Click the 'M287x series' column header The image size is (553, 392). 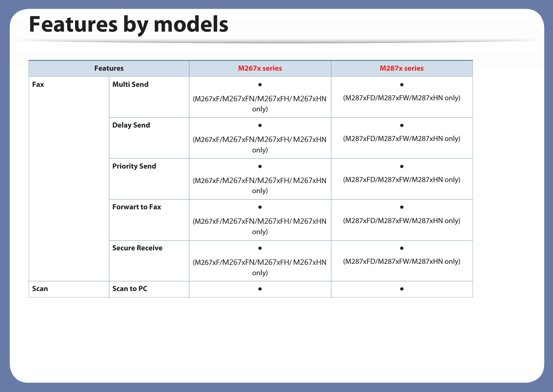click(402, 68)
